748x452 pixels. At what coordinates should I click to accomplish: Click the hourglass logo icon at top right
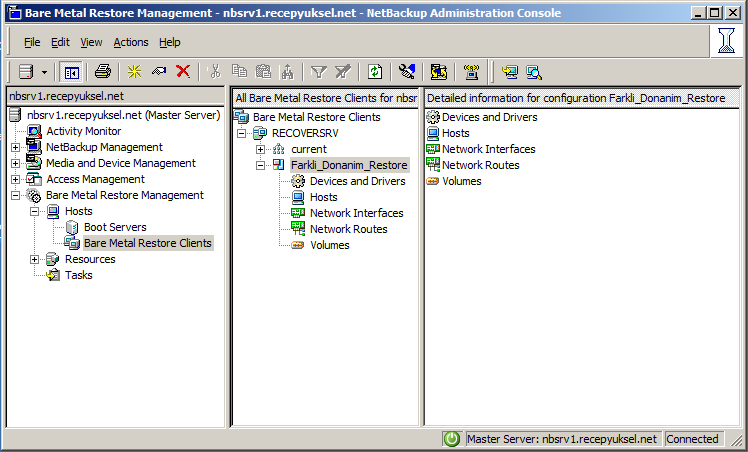point(726,41)
